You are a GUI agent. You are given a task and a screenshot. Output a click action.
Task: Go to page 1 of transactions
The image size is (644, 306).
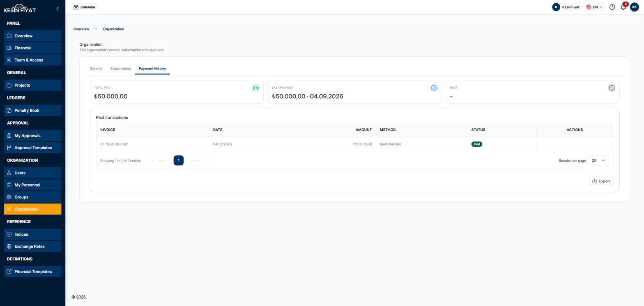(x=178, y=160)
